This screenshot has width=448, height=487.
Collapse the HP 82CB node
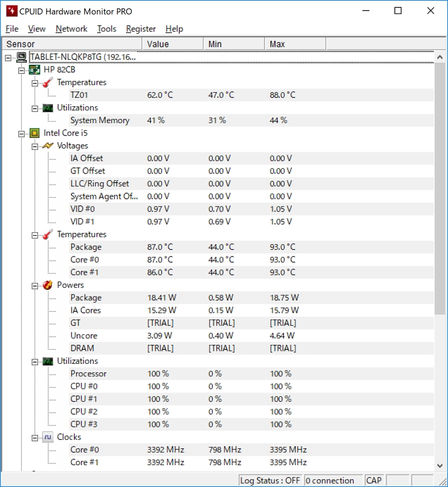(x=21, y=71)
